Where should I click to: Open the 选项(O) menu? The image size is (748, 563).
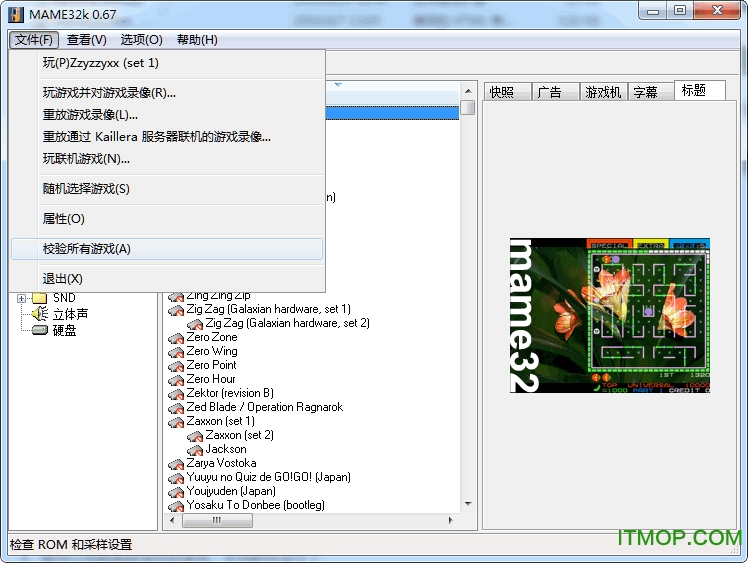[x=141, y=40]
